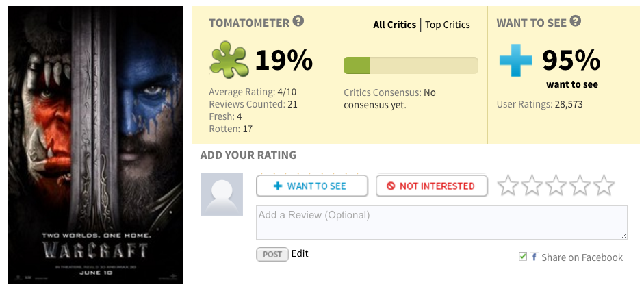
Task: Focus the Add a Review text box
Action: pos(441,222)
